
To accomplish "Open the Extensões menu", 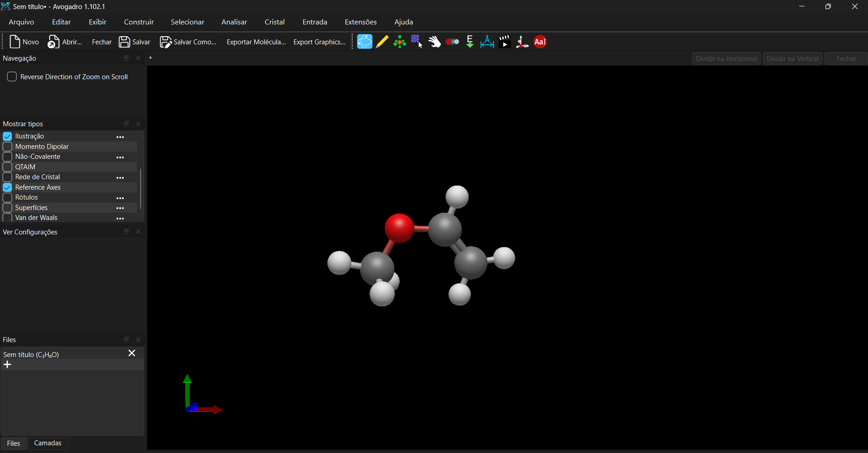I will pyautogui.click(x=360, y=22).
